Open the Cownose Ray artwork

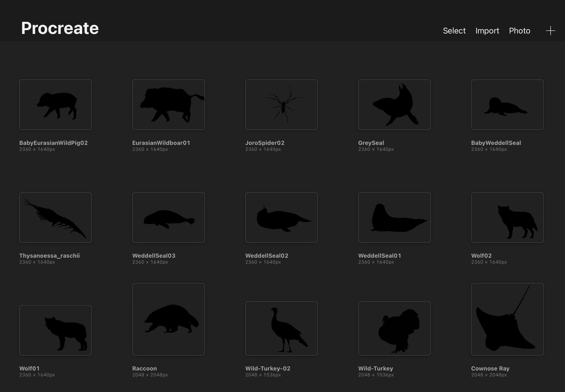[x=507, y=319]
